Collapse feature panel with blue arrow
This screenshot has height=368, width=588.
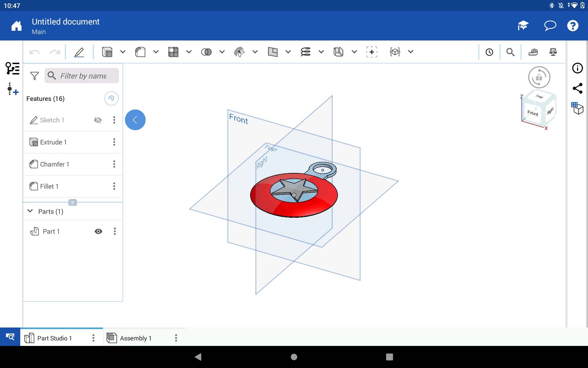click(x=135, y=120)
